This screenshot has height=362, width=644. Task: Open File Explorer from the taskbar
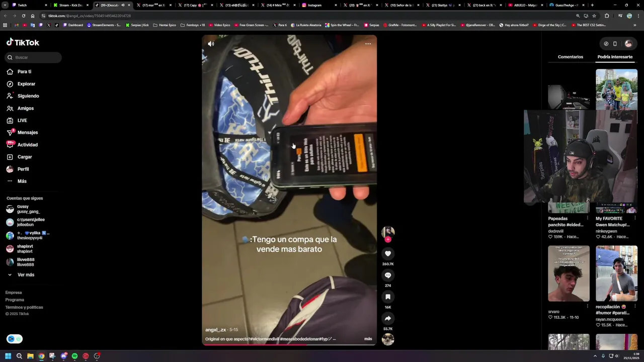(x=30, y=356)
